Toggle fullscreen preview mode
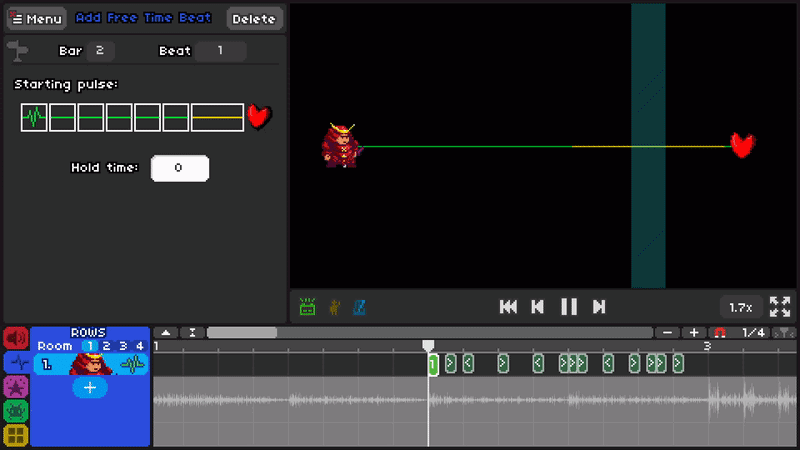The height and width of the screenshot is (450, 800). pyautogui.click(x=780, y=307)
